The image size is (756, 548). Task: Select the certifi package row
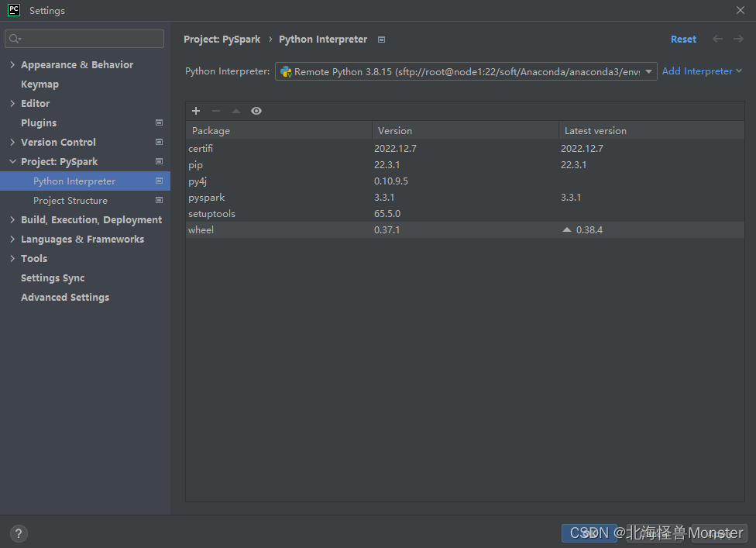[x=465, y=149]
